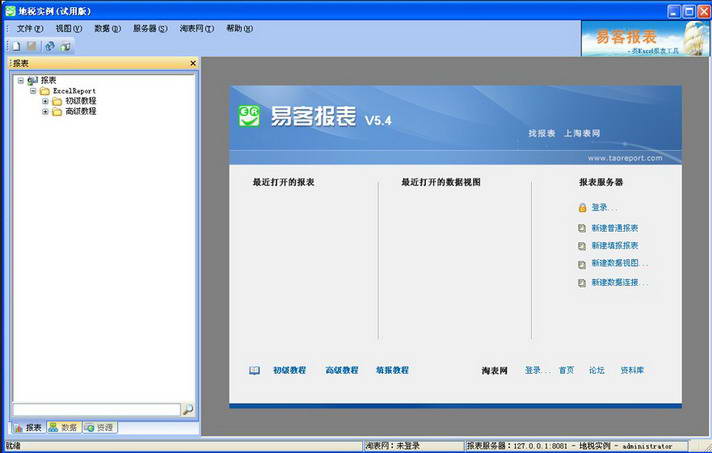Click the 新建数据视图... link
712x453 pixels.
pyautogui.click(x=620, y=264)
